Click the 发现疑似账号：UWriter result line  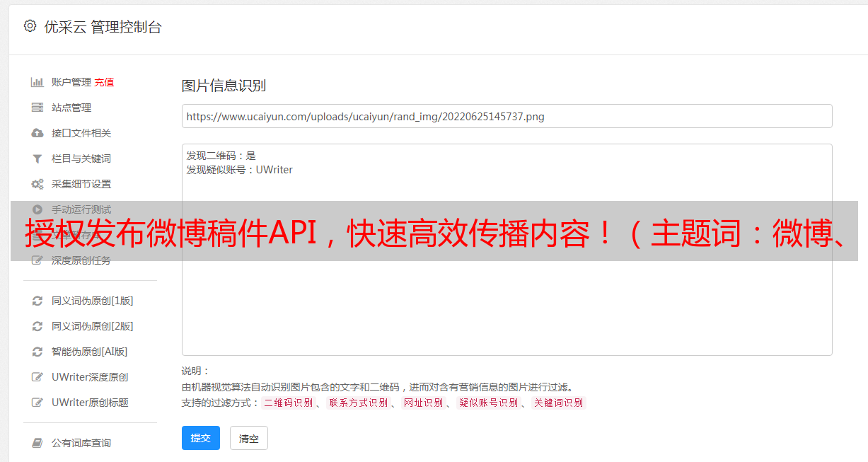click(240, 170)
